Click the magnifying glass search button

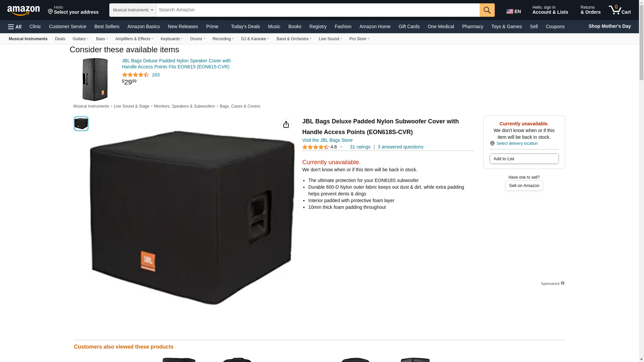tap(487, 10)
